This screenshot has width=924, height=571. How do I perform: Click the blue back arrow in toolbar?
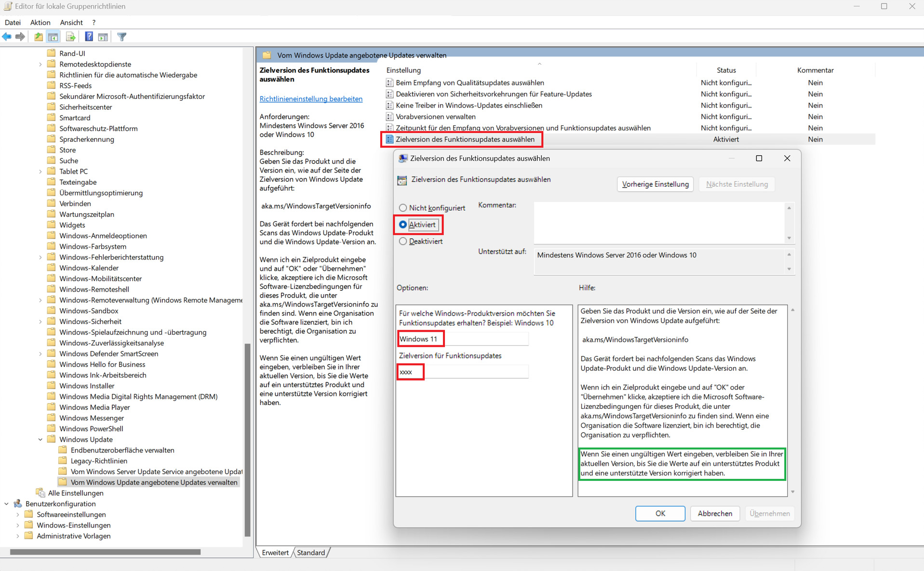(x=7, y=37)
